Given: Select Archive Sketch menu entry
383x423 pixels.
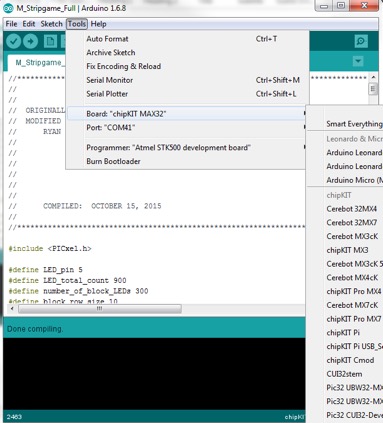Looking at the screenshot, I should point(187,52).
